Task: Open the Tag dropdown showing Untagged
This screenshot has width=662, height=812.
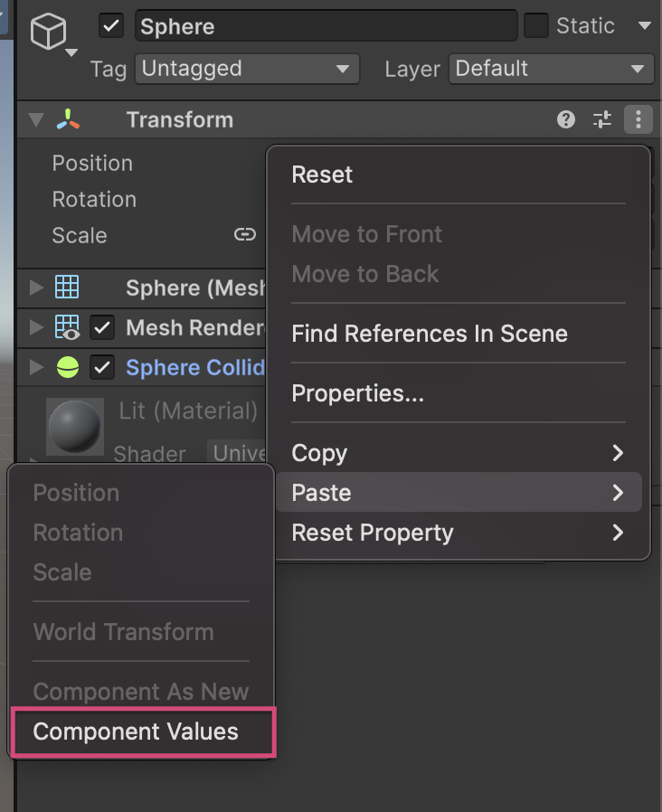Action: point(246,69)
